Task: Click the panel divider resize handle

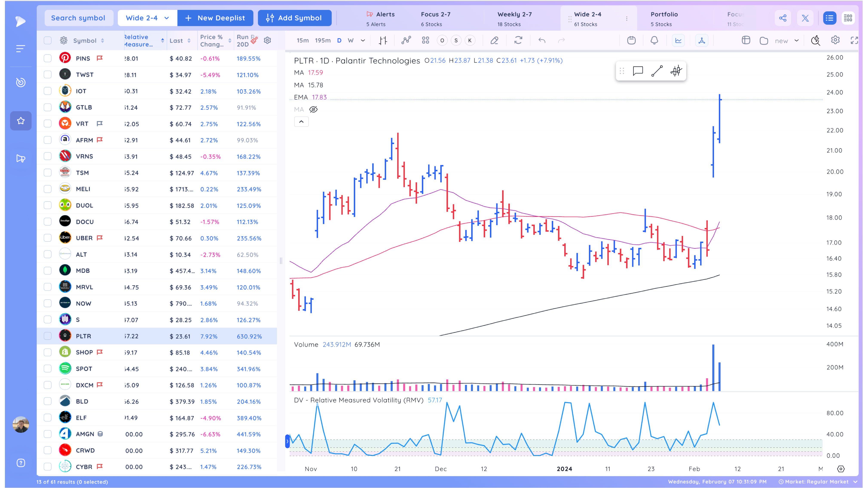Action: 281,260
